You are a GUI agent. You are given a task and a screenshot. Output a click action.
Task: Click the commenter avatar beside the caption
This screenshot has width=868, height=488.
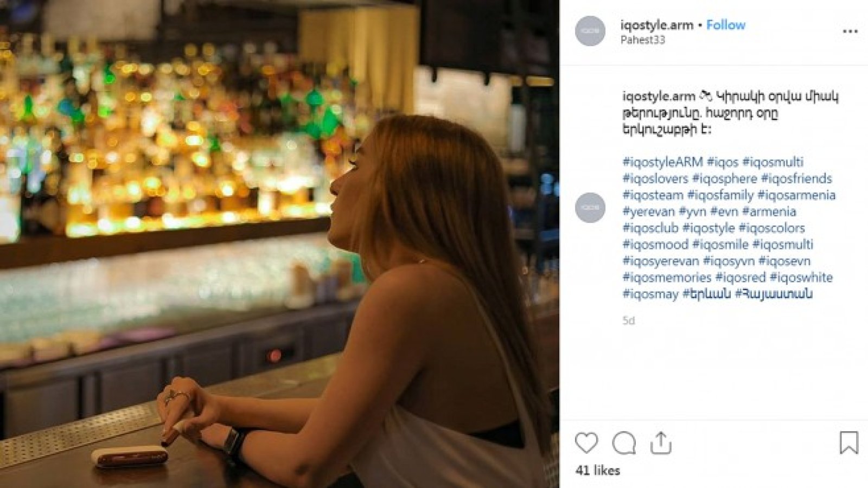pyautogui.click(x=590, y=208)
